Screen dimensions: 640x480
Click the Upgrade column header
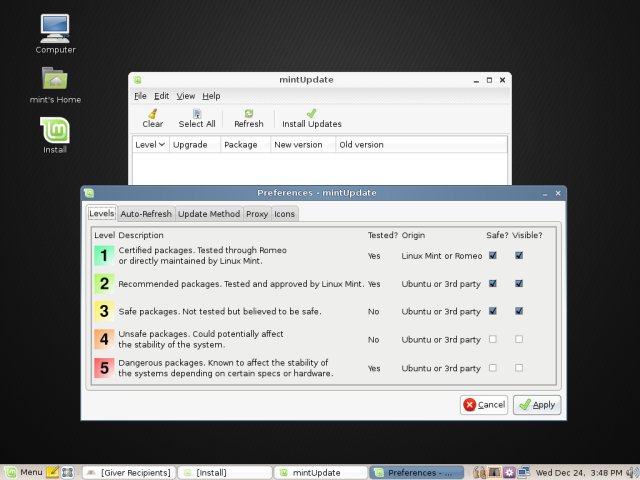[x=195, y=144]
